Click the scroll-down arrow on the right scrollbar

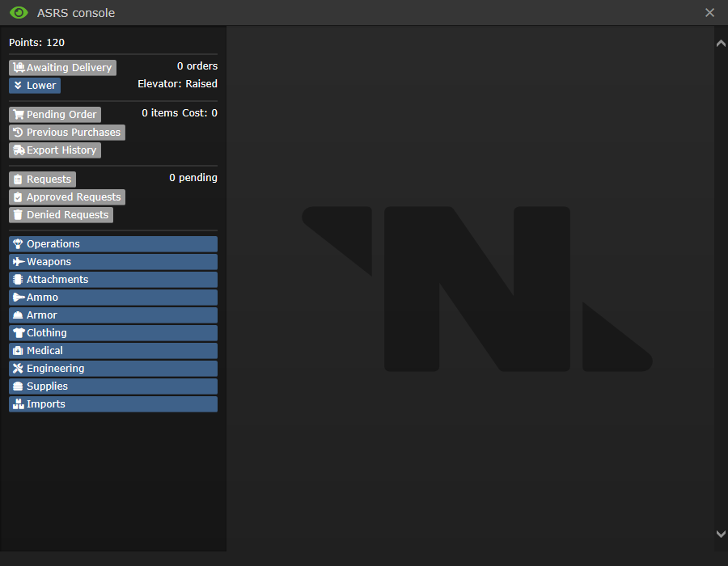(x=721, y=534)
